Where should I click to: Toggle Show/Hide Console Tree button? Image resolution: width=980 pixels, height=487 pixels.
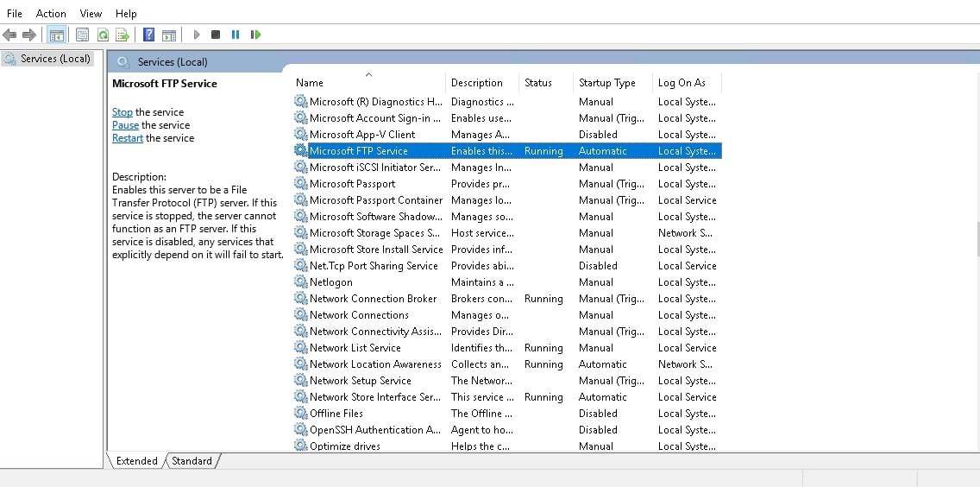56,35
